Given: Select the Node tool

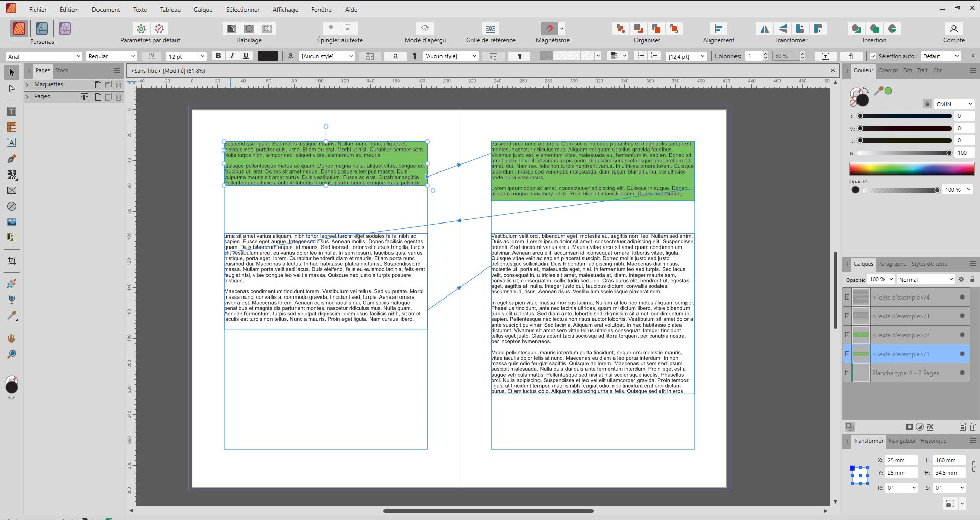Looking at the screenshot, I should [x=12, y=89].
